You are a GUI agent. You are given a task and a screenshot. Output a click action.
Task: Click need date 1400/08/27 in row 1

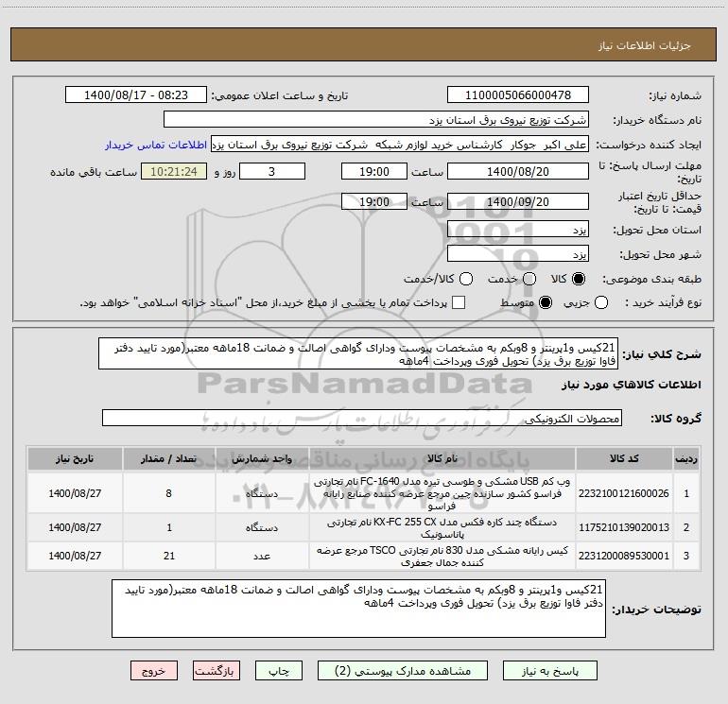tap(75, 493)
